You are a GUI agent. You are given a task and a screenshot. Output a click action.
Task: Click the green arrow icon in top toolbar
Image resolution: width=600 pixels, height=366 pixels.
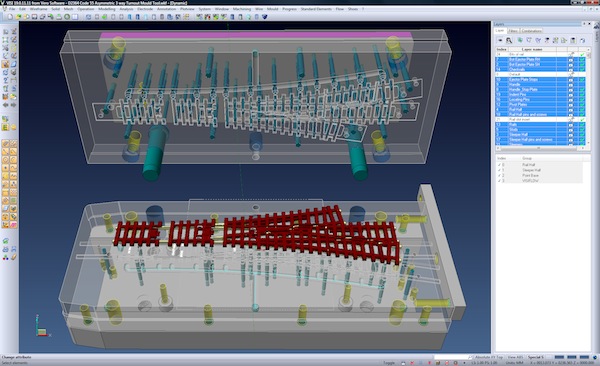pyautogui.click(x=104, y=17)
